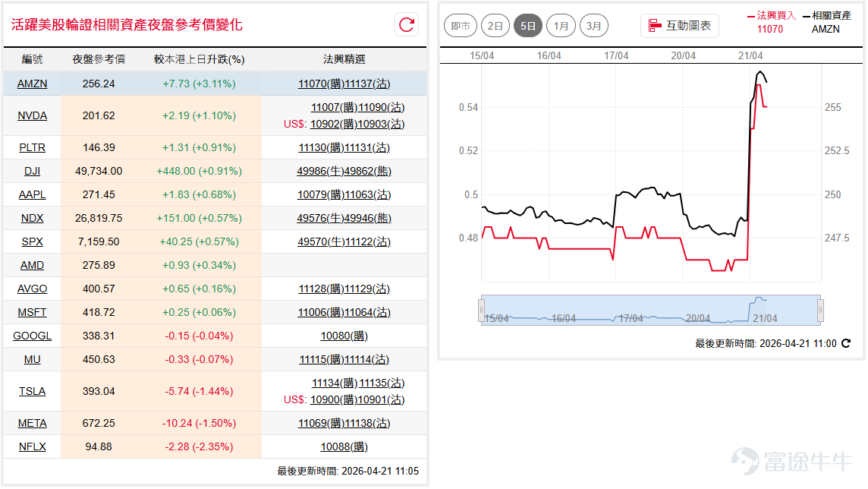Screen dimensions: 868x489
Task: Open warrant 11130(購) for PLTR
Action: (x=321, y=148)
